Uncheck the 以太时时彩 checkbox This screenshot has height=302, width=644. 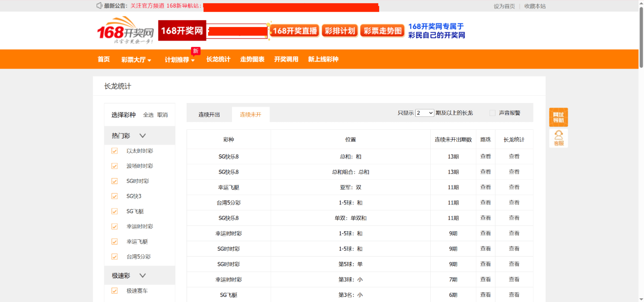114,151
